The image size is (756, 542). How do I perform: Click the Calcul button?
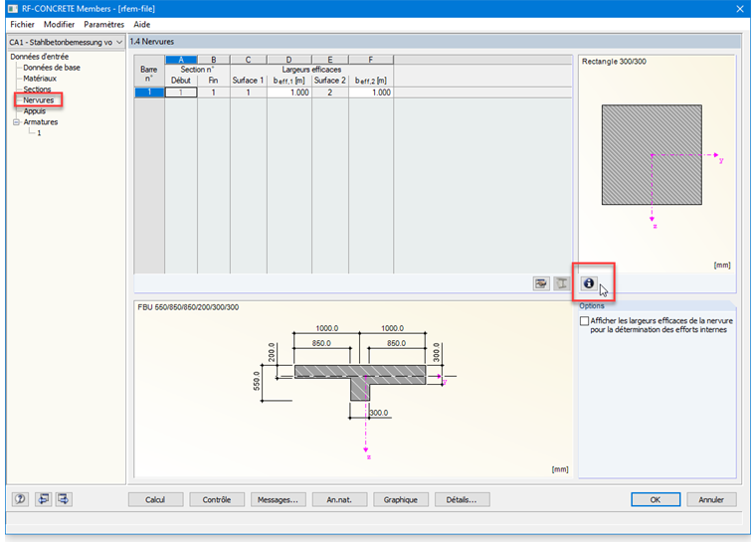[x=155, y=499]
